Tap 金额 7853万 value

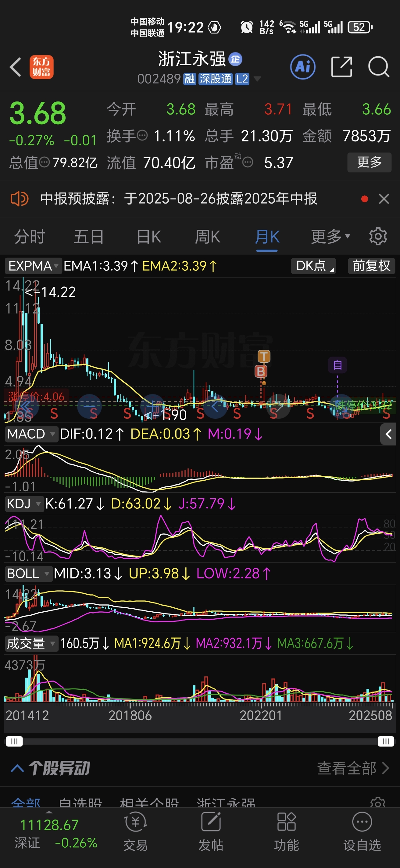click(367, 136)
